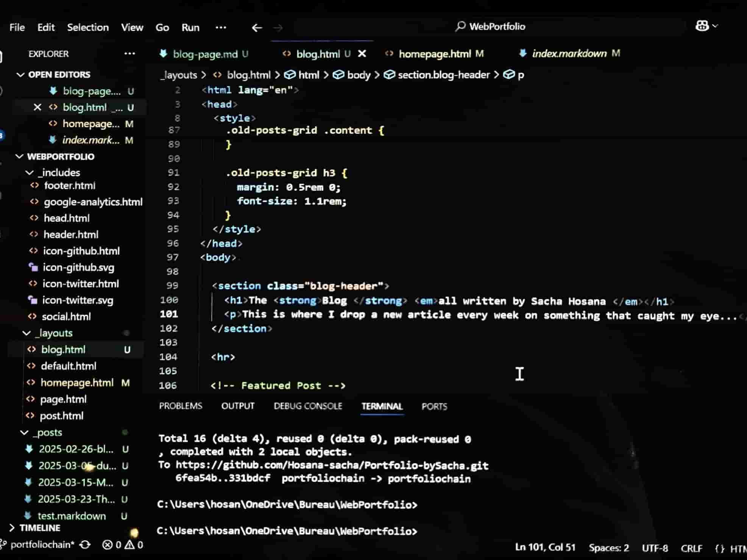Viewport: 747px width, 560px height.
Task: Collapse the _posts folder
Action: 25,432
